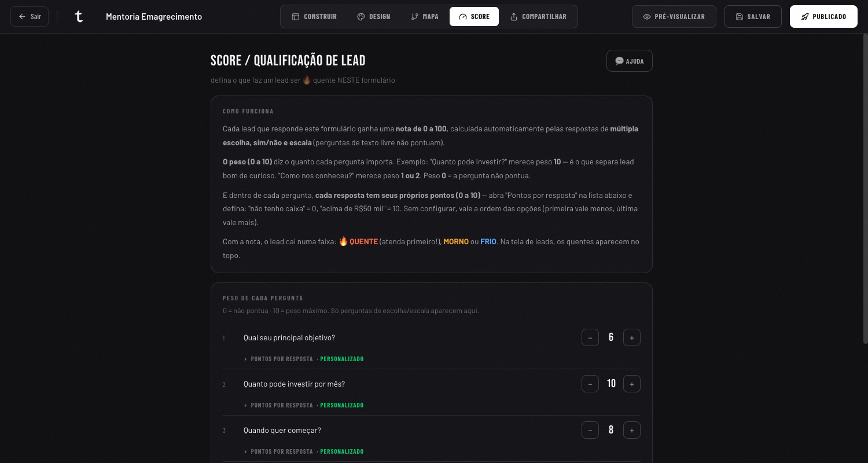The image size is (868, 463).
Task: Click the Personalizado tag under "Quando quer começar?"
Action: tap(342, 451)
